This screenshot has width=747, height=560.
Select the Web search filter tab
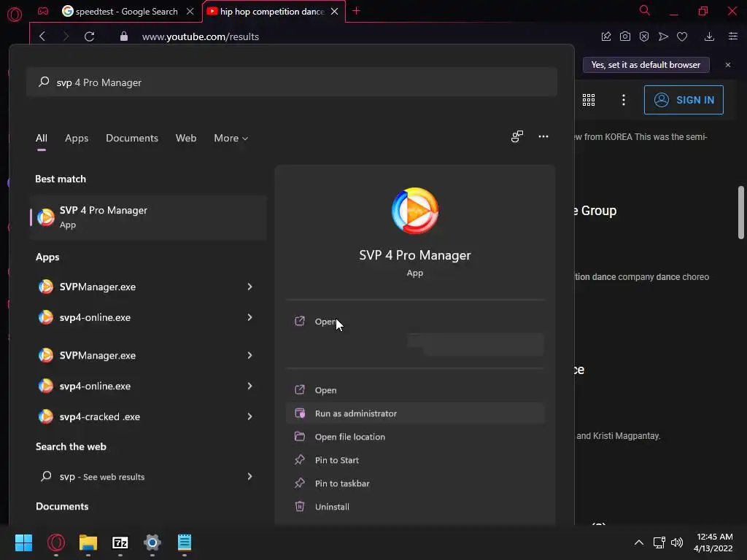point(186,138)
